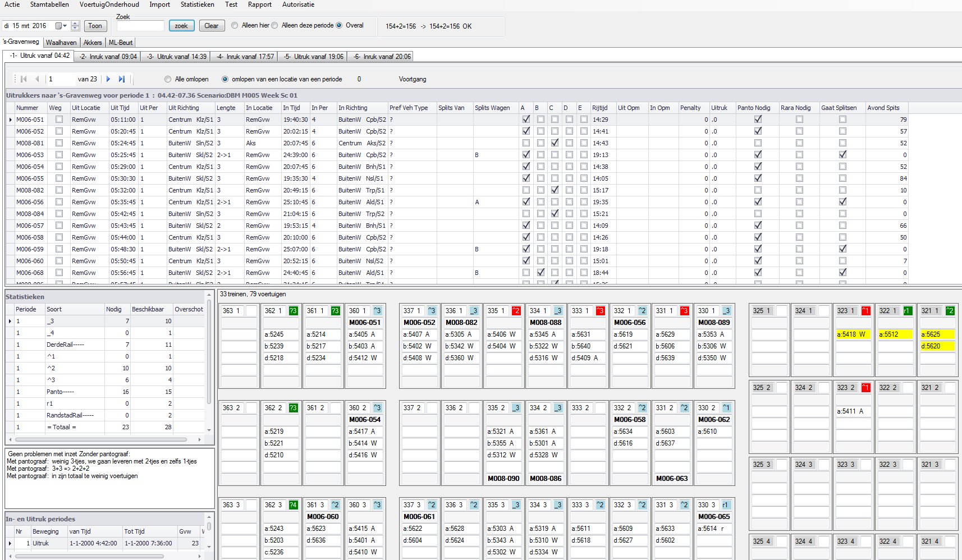Click green ?4 badge on track 362 3
962x560 pixels.
[293, 505]
